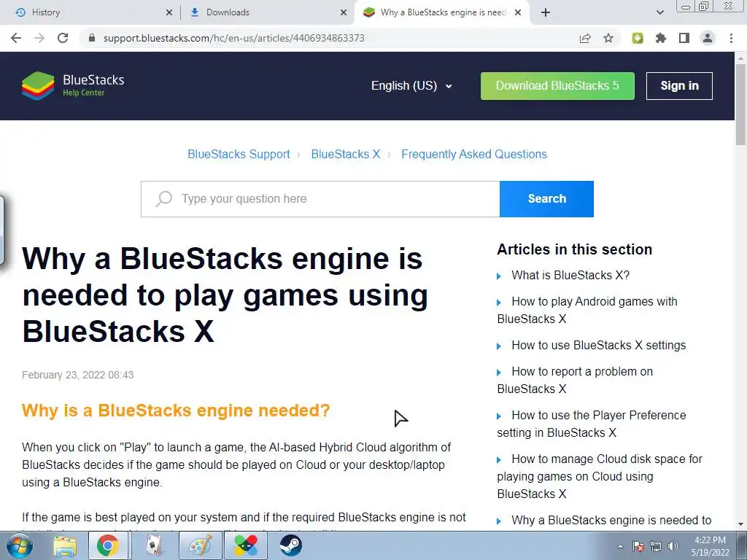Open Player Preference setting article
Viewport: 747px width, 560px height.
(x=591, y=424)
